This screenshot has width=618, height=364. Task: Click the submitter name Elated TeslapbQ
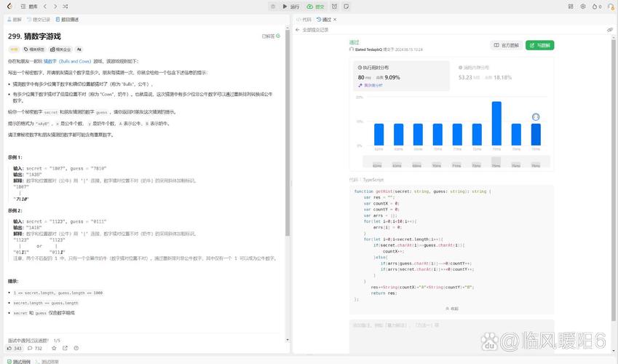tap(368, 50)
